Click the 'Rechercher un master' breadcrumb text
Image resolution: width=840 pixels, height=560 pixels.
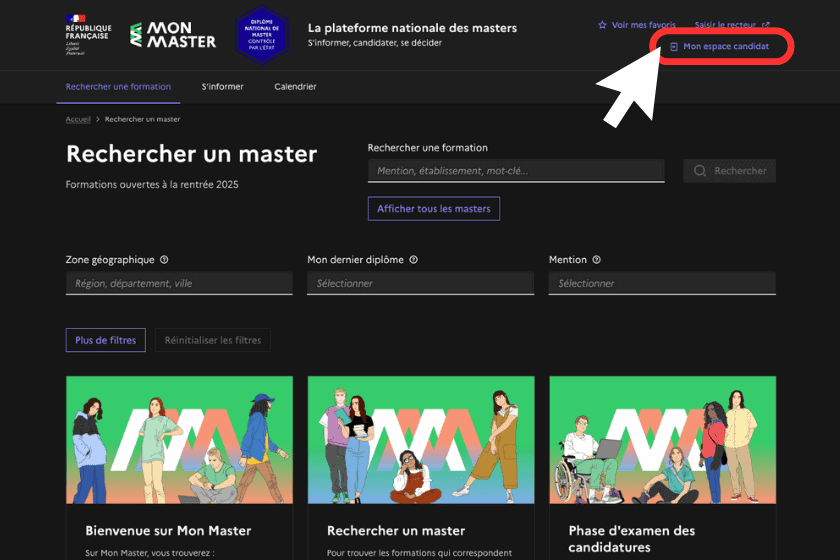pos(142,120)
